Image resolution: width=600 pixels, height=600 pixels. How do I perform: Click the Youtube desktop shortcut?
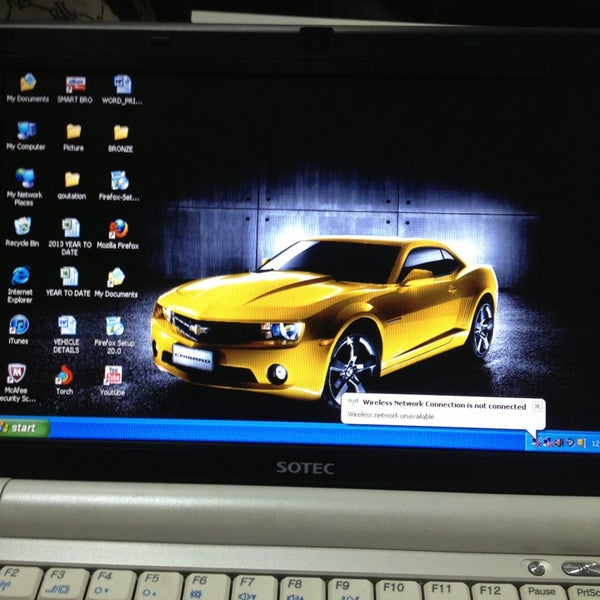tap(112, 376)
